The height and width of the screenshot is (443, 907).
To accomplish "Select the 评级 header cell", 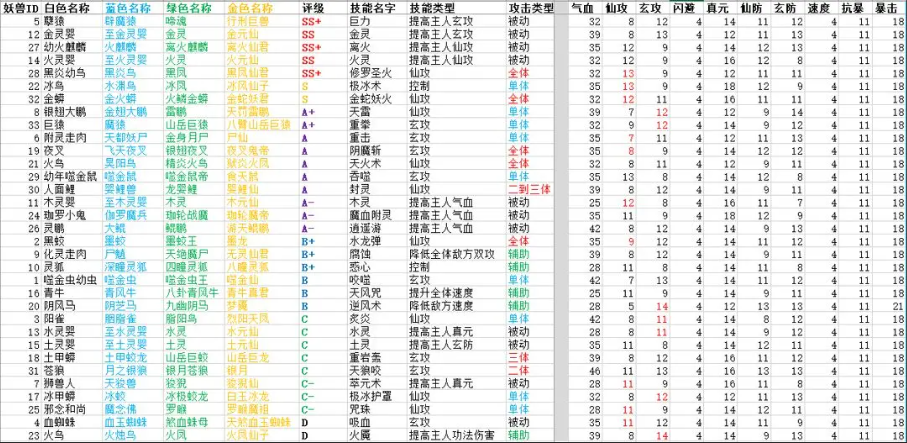I will (314, 7).
